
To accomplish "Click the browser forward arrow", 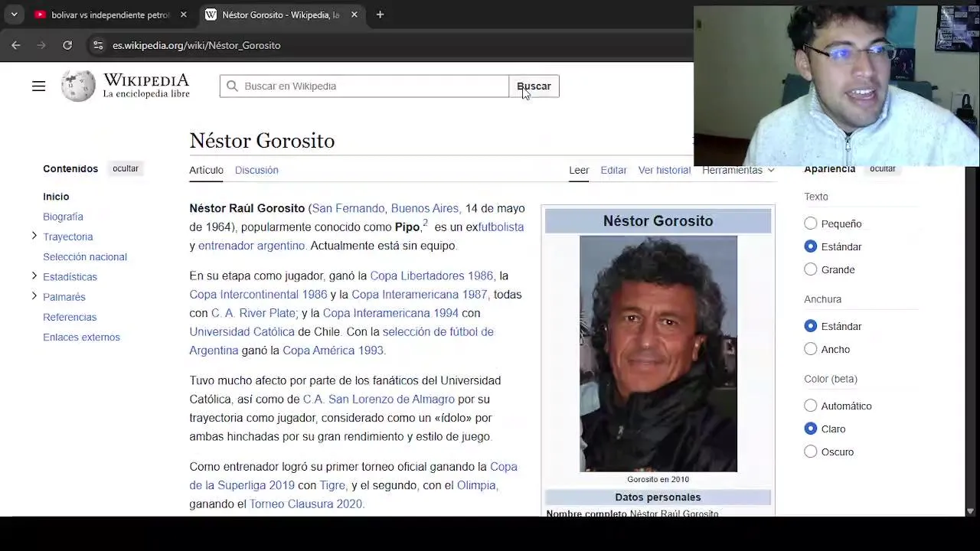I will pos(41,45).
